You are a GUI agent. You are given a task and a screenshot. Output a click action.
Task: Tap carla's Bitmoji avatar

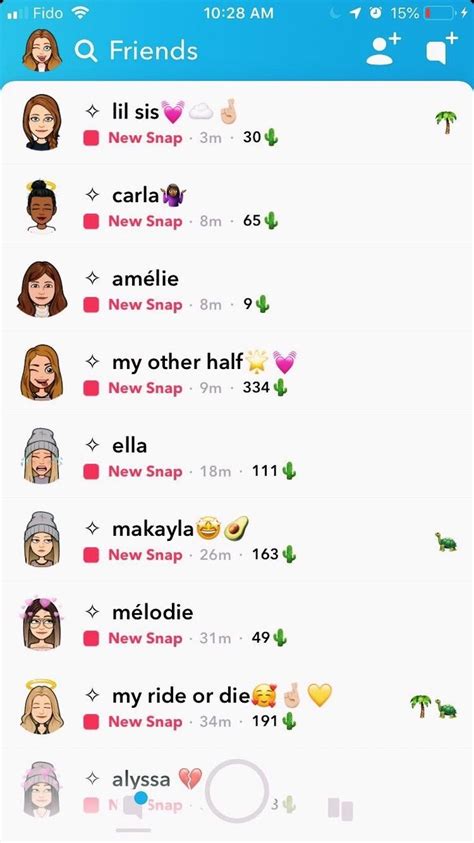(41, 206)
